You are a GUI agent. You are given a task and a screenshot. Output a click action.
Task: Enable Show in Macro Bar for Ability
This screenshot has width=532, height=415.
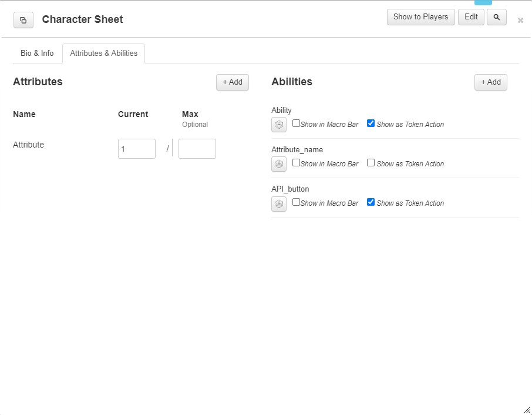[x=296, y=123]
